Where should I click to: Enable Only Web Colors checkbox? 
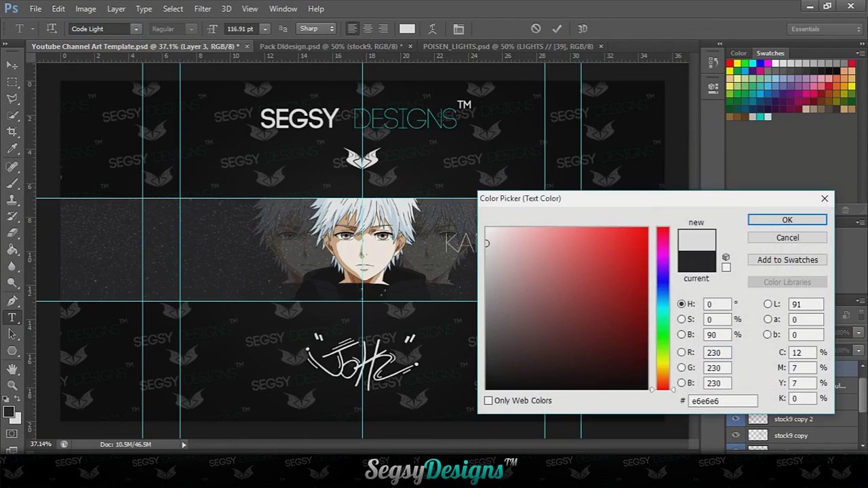(x=488, y=401)
